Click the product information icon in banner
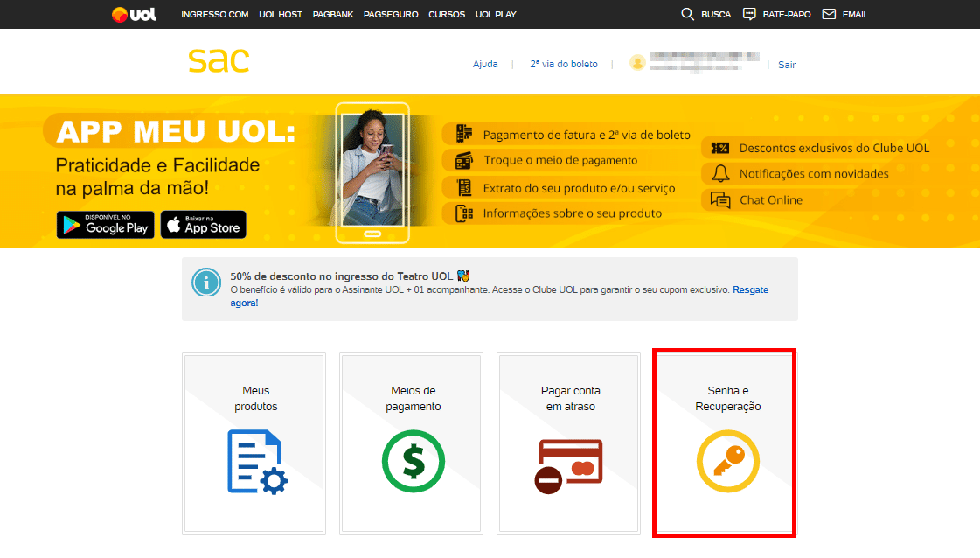This screenshot has width=980, height=558. [x=463, y=213]
